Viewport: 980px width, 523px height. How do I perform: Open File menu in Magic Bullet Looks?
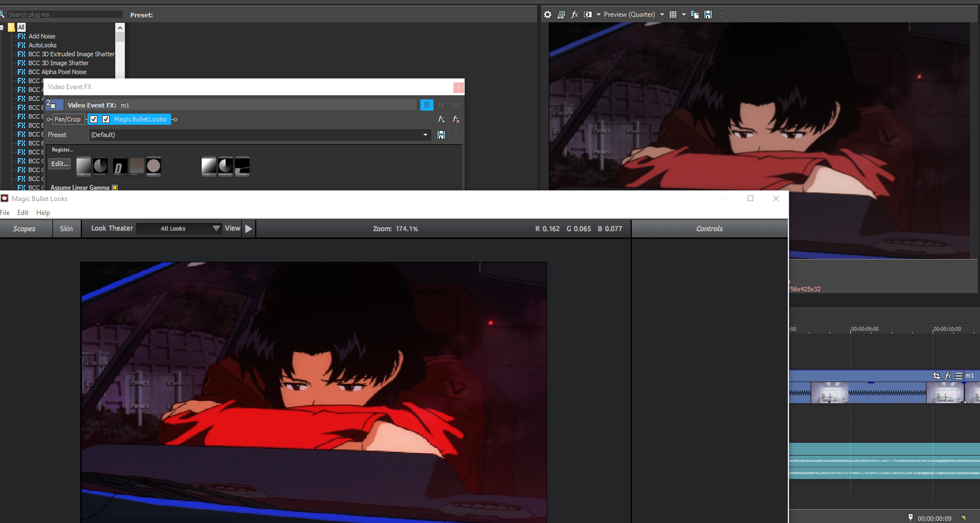pyautogui.click(x=5, y=213)
